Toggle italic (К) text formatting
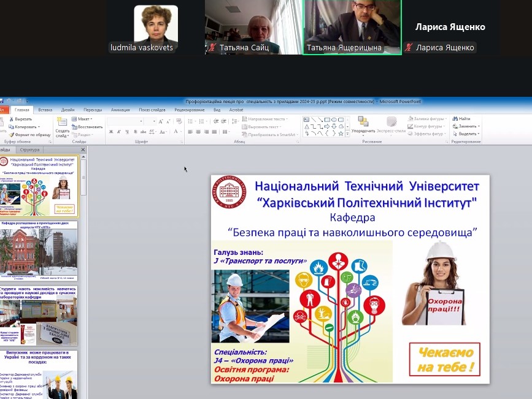This screenshot has height=399, width=532. pos(118,132)
